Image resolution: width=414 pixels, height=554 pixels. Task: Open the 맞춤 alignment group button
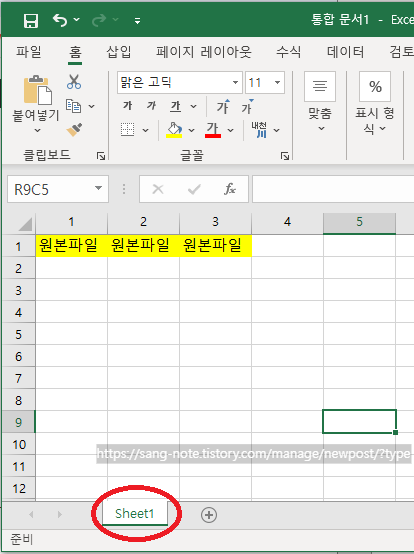pos(320,102)
